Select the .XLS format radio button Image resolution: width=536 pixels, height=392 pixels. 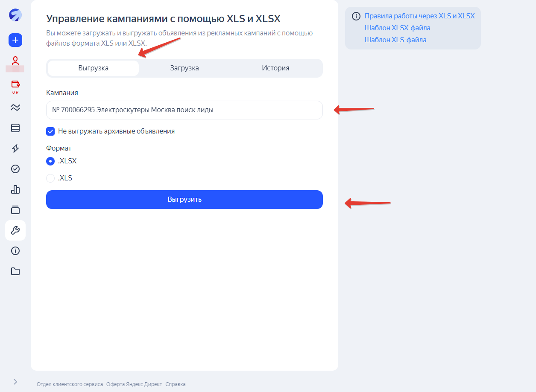pyautogui.click(x=50, y=178)
